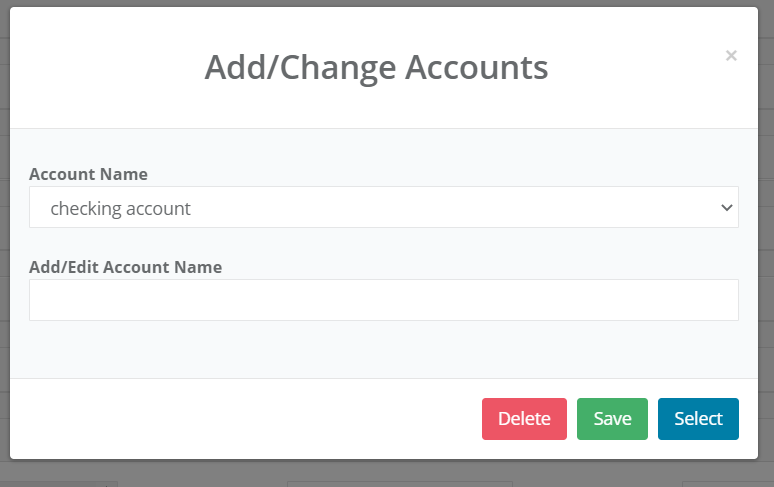Image resolution: width=774 pixels, height=487 pixels.
Task: Focus the Add/Edit Account Name field
Action: [x=383, y=300]
